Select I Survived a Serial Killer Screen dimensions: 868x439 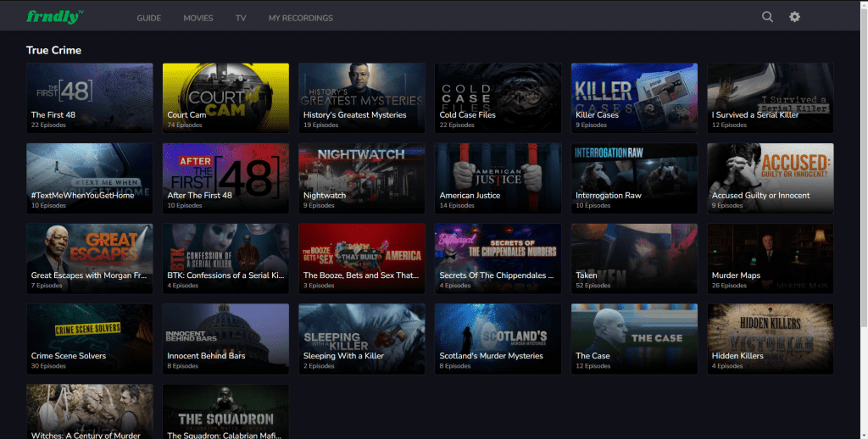(771, 98)
